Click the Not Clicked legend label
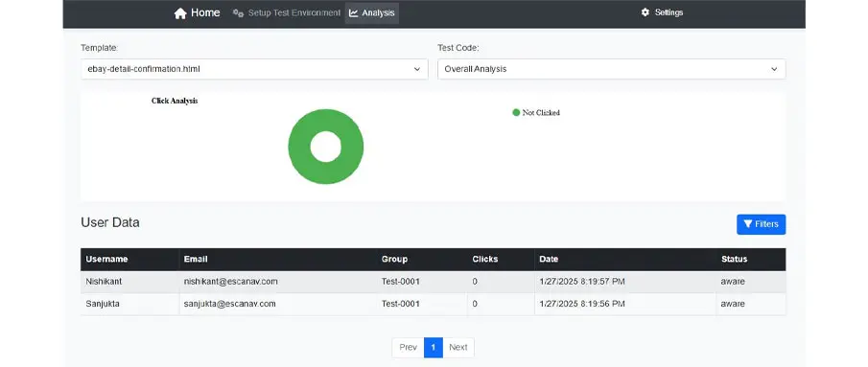Image resolution: width=868 pixels, height=367 pixels. point(541,112)
